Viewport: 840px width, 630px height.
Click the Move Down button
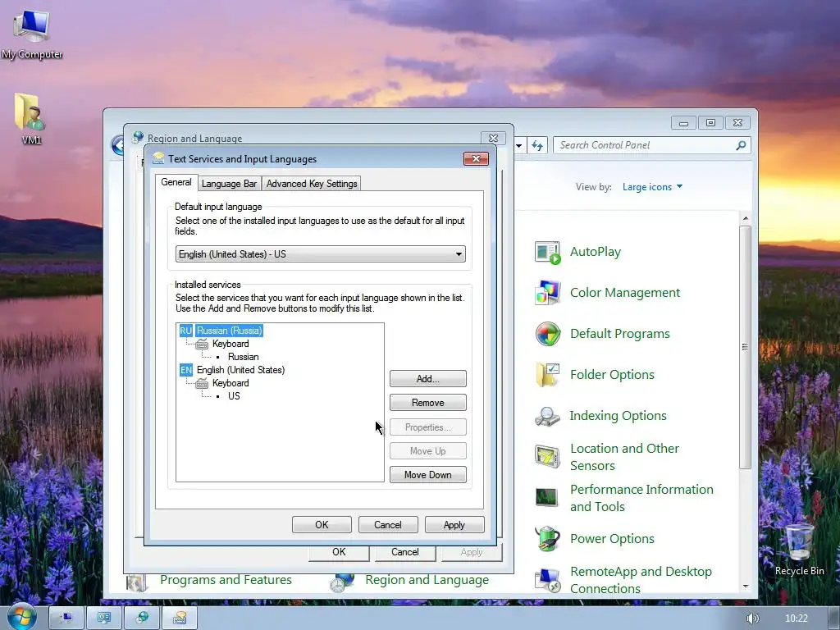click(427, 475)
